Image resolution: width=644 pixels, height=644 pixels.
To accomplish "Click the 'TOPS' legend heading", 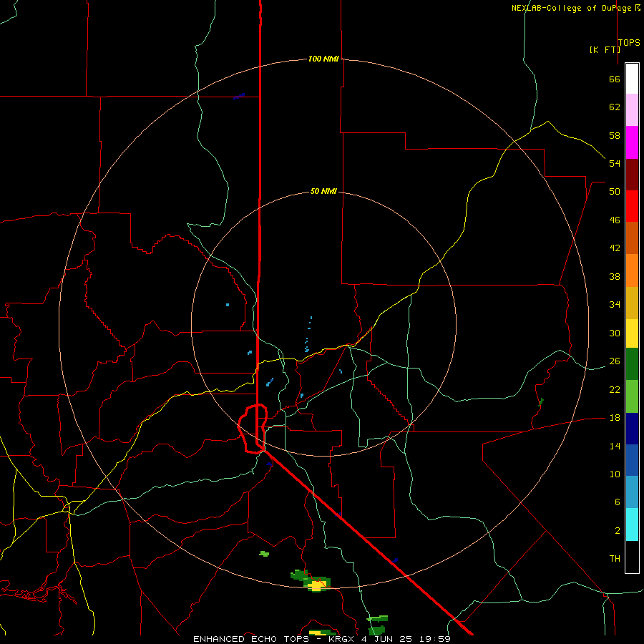I will point(629,43).
